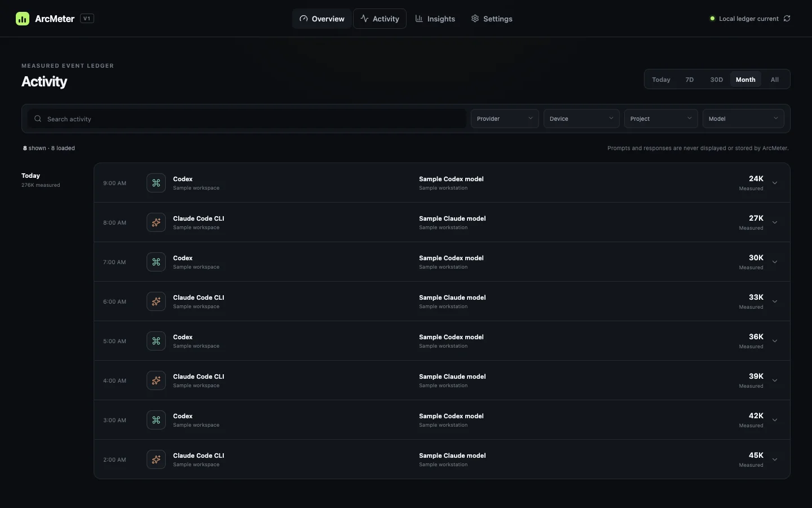
Task: Click the search magnifier icon
Action: (38, 119)
